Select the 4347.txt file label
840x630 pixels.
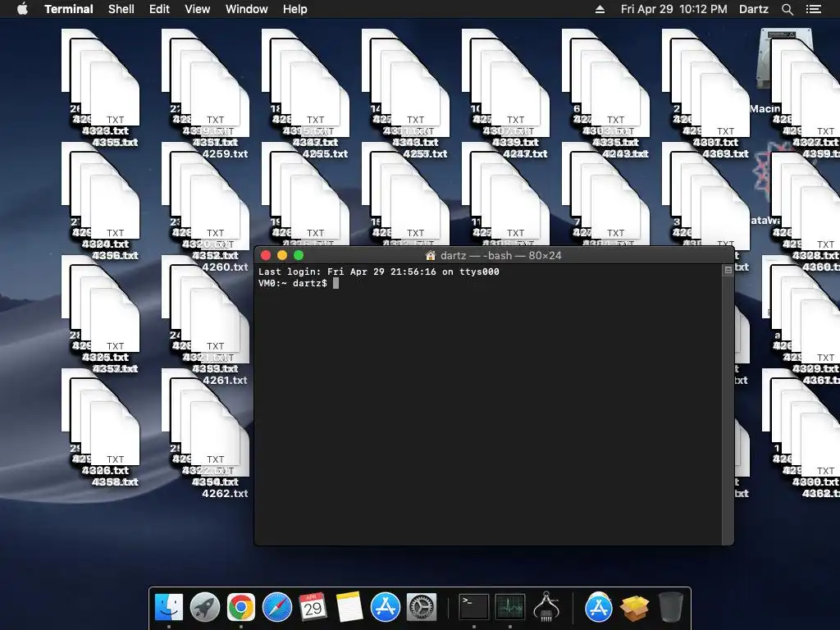[316, 143]
